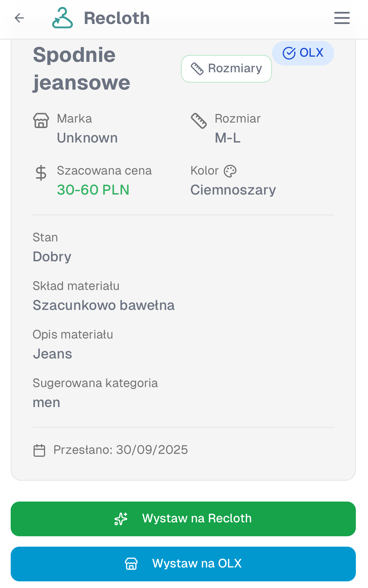Viewport: 368px width, 588px height.
Task: Tap the Ciemnoszary color value
Action: [233, 190]
